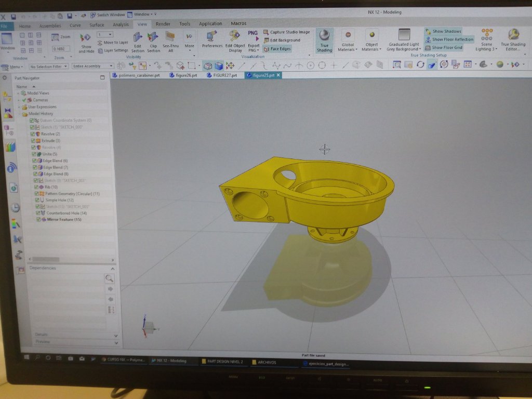532x399 pixels.
Task: Switch to the figure26.prt tab
Action: coord(183,75)
